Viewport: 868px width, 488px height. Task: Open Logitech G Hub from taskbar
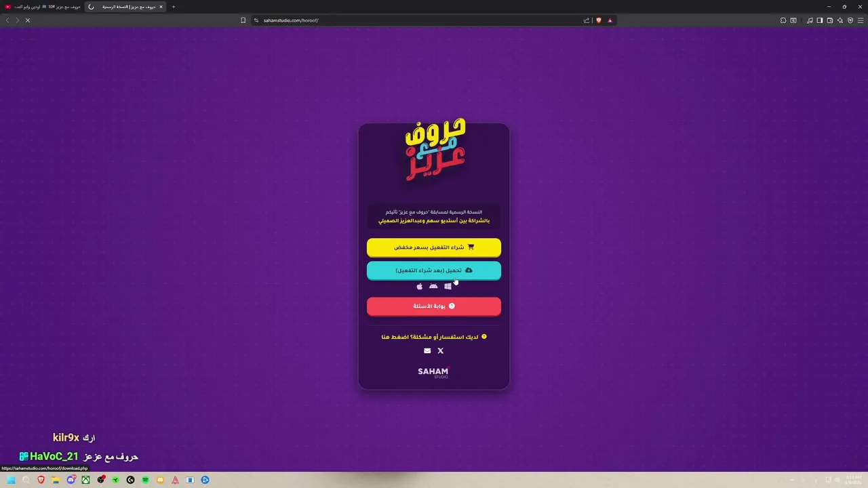(130, 480)
